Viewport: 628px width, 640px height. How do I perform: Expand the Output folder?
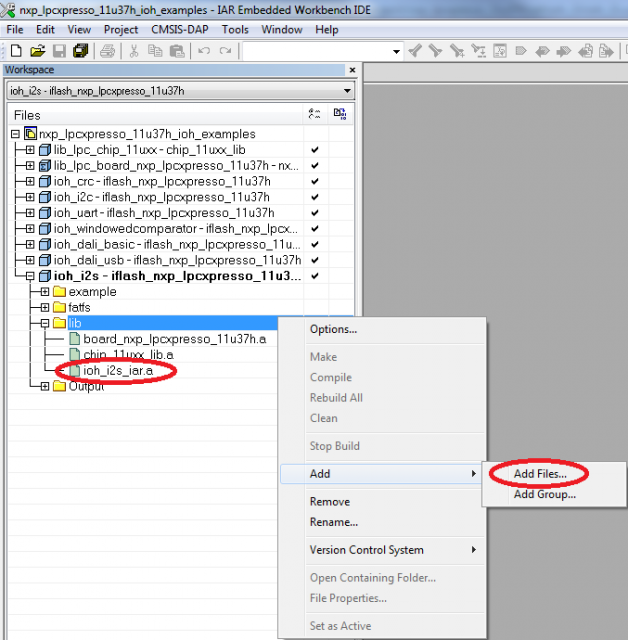[x=45, y=386]
